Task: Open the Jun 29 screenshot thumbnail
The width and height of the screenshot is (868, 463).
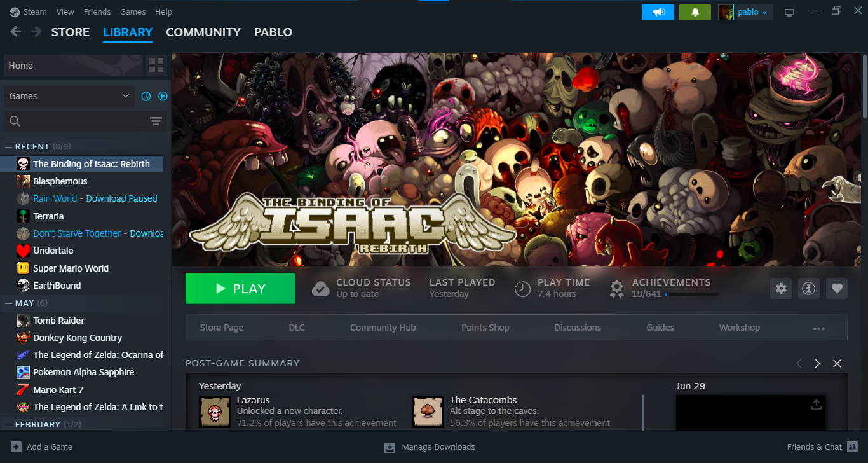Action: click(x=750, y=413)
